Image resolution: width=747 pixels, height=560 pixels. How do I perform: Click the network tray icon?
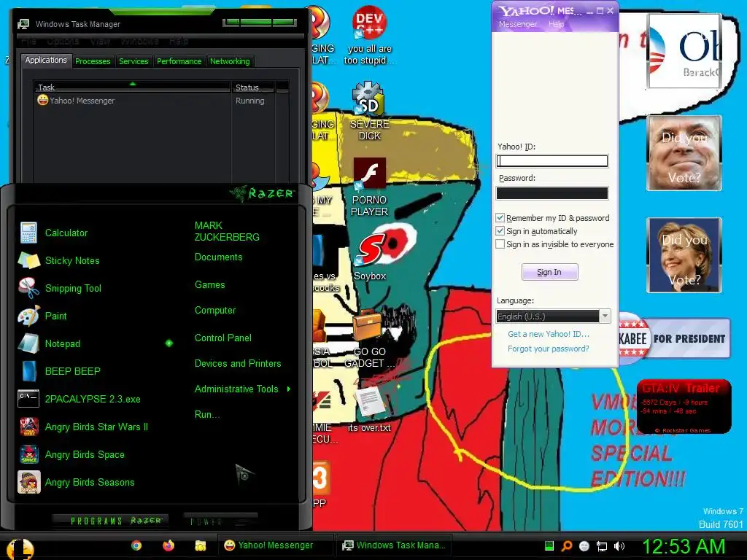tap(602, 546)
